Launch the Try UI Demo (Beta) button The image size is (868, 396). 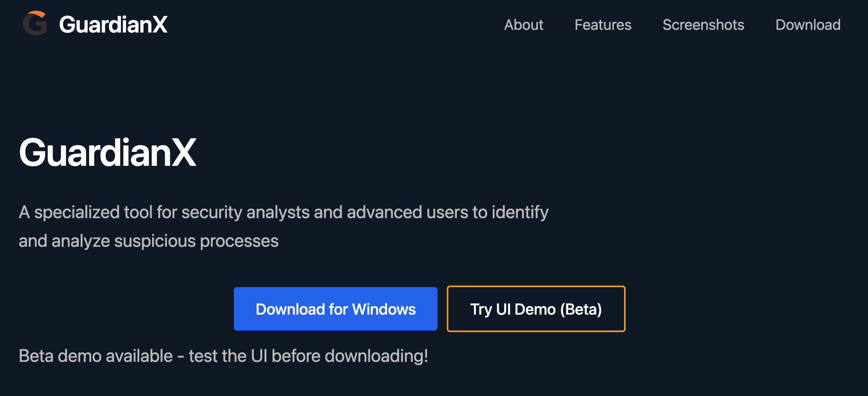pos(536,309)
